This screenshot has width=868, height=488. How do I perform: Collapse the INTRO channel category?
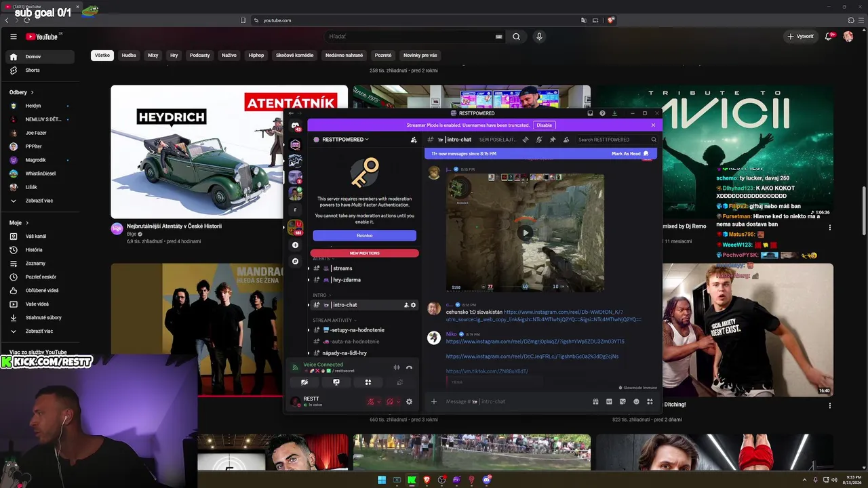tap(321, 295)
